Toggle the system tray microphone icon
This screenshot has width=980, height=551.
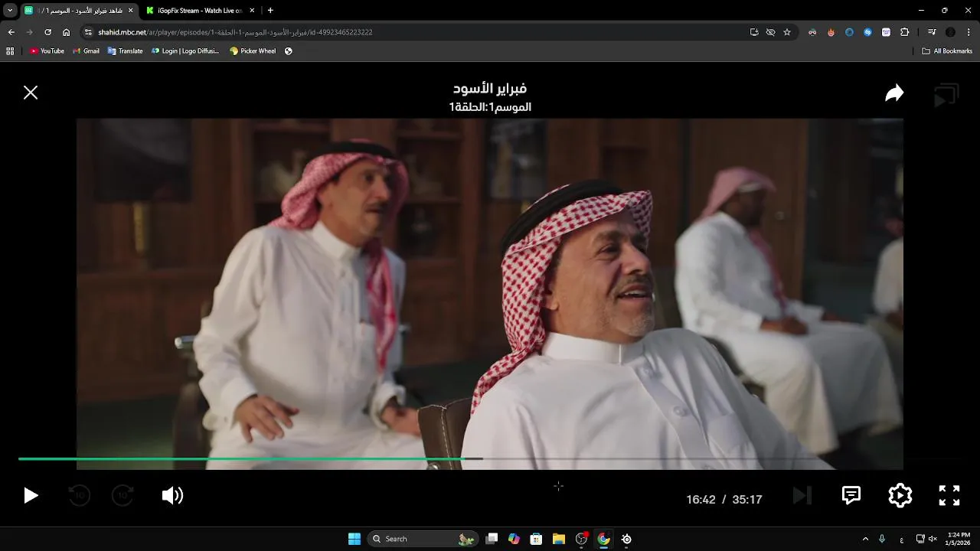(882, 539)
